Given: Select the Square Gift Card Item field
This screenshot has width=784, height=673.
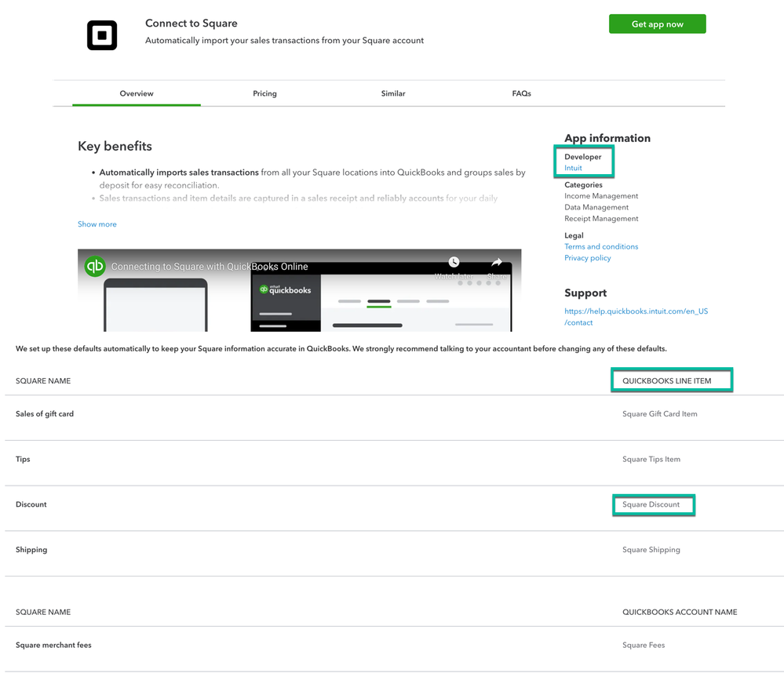Looking at the screenshot, I should [x=659, y=414].
